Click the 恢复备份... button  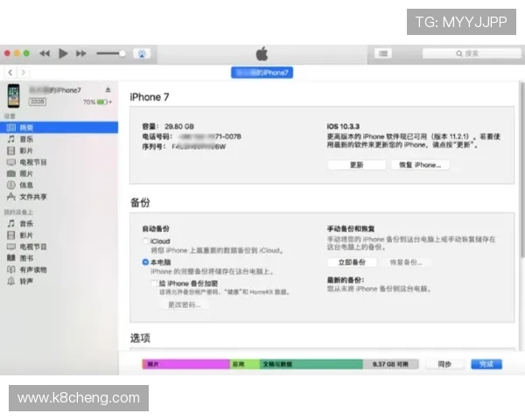tap(406, 262)
